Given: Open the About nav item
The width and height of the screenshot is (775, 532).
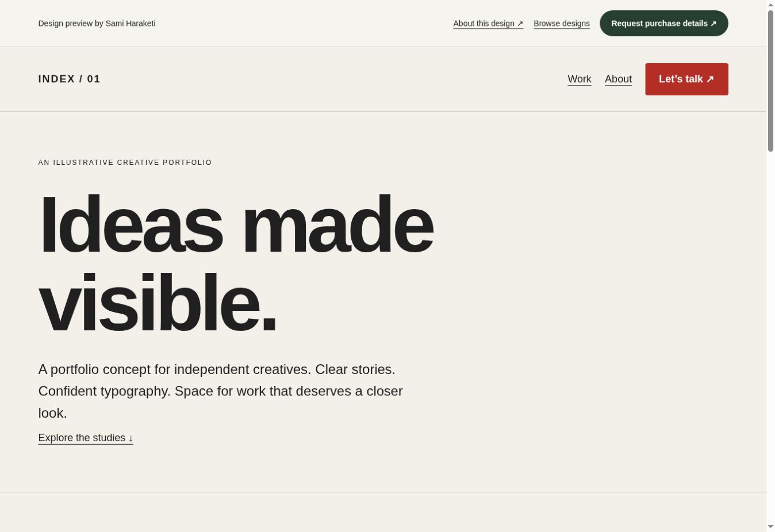Looking at the screenshot, I should [618, 79].
